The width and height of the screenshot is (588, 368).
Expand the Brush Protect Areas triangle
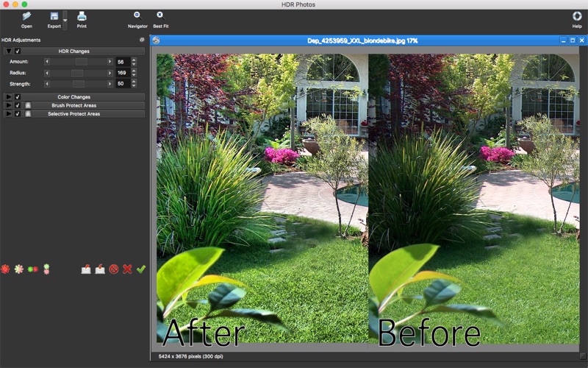coord(9,105)
